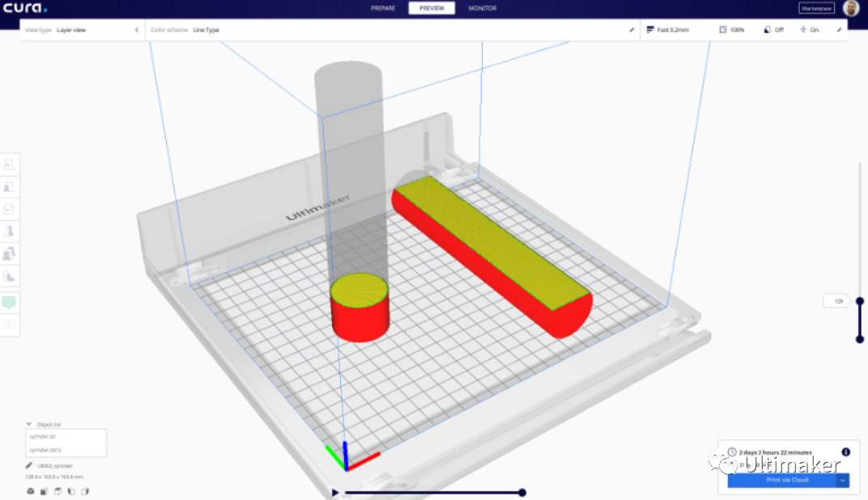Click pencil icon in Color scheme bar
The image size is (868, 500).
click(x=632, y=30)
